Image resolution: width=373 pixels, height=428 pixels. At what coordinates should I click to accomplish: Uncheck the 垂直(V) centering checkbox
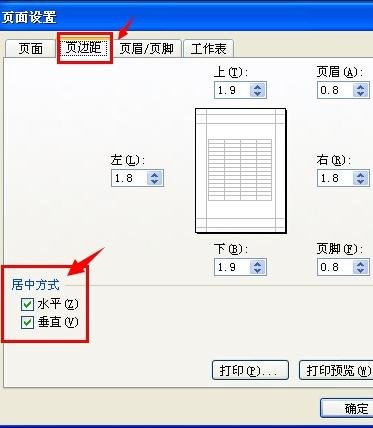tap(27, 322)
